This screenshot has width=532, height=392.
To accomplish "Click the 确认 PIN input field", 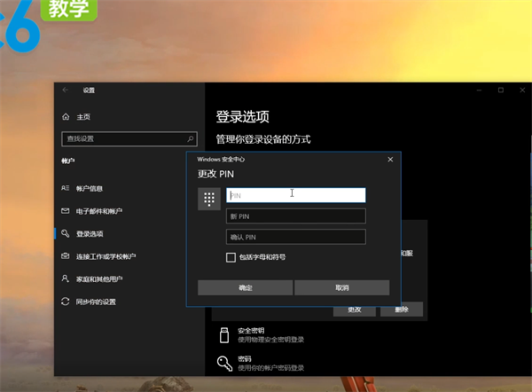I will point(296,237).
